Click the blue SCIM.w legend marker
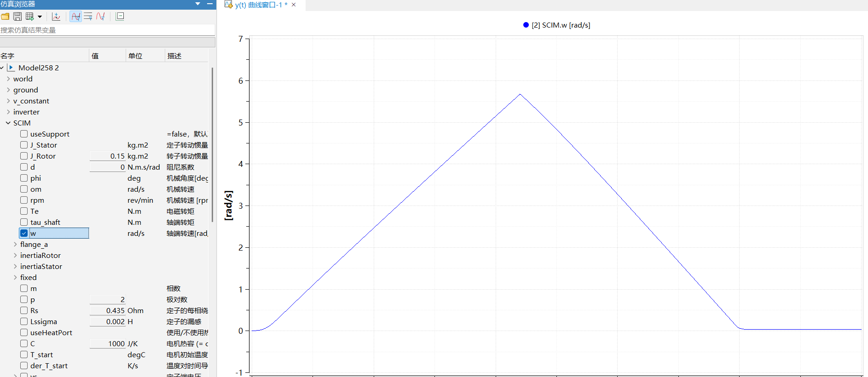 tap(526, 25)
